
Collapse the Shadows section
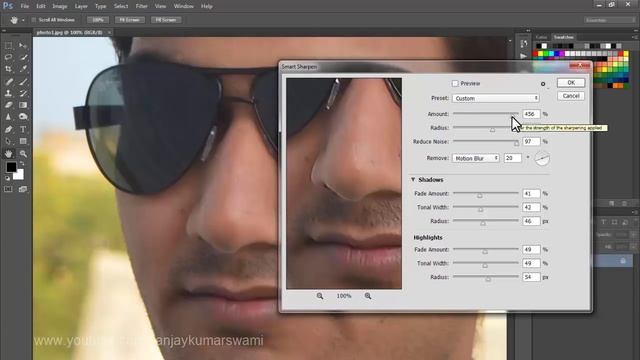click(413, 180)
